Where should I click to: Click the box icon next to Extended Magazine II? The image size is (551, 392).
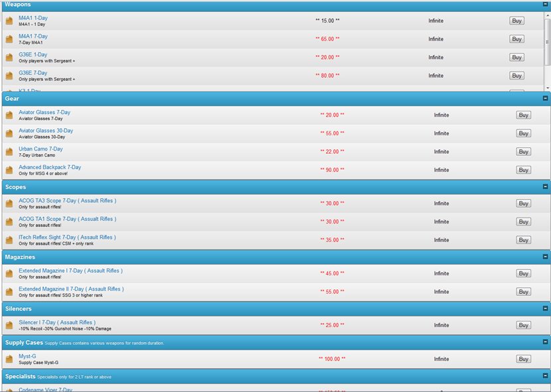pyautogui.click(x=9, y=292)
